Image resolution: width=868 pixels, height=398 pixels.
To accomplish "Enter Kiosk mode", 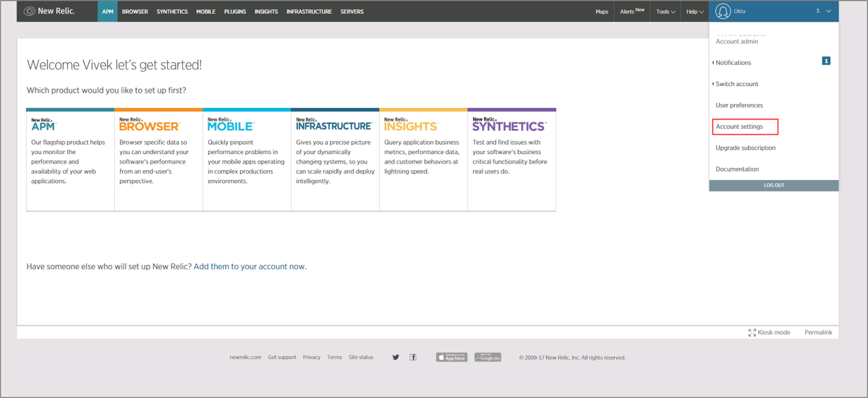I will (x=769, y=332).
